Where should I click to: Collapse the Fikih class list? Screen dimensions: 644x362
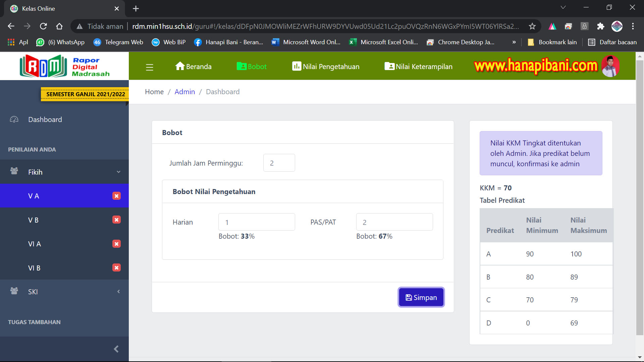point(118,172)
